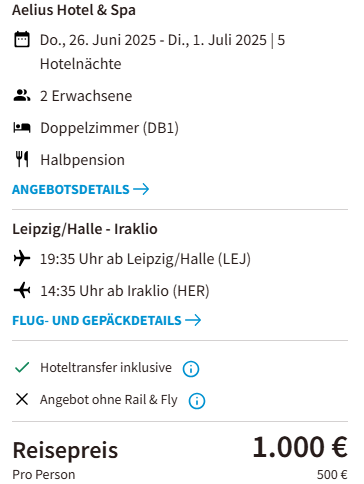Viewport: 364px width, 484px height.
Task: Click the 1.000 € total price
Action: (x=300, y=447)
